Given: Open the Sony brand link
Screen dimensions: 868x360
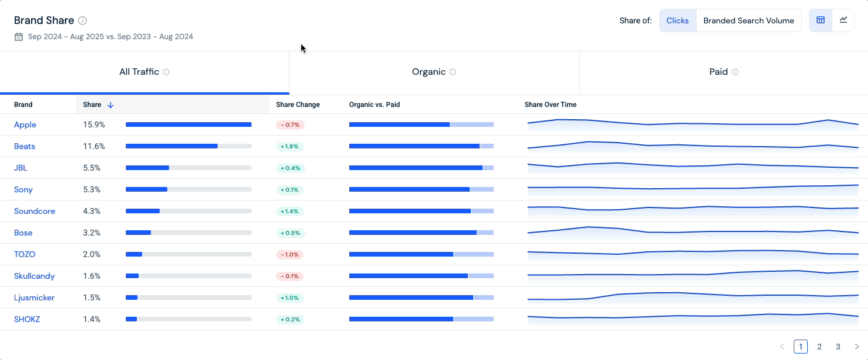Looking at the screenshot, I should [23, 189].
